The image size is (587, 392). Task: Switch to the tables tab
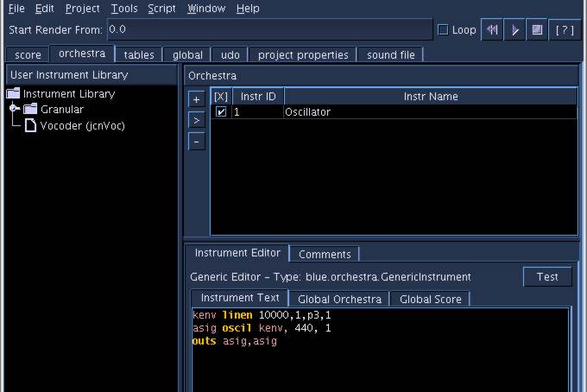138,54
